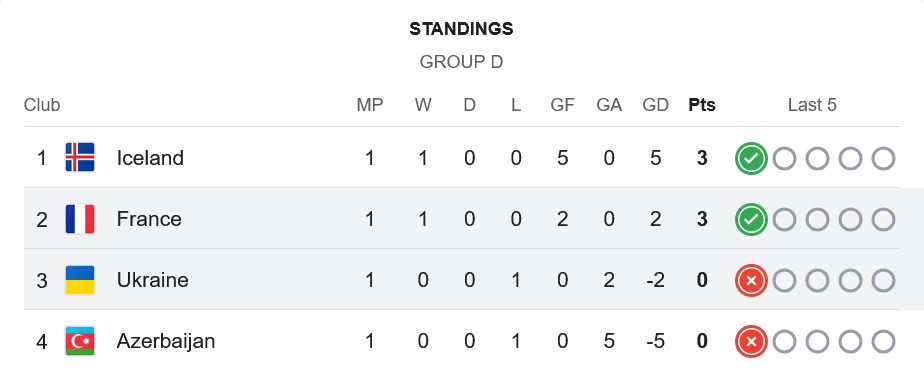Open the Ukraine team name link
The width and height of the screenshot is (924, 388).
[x=153, y=280]
